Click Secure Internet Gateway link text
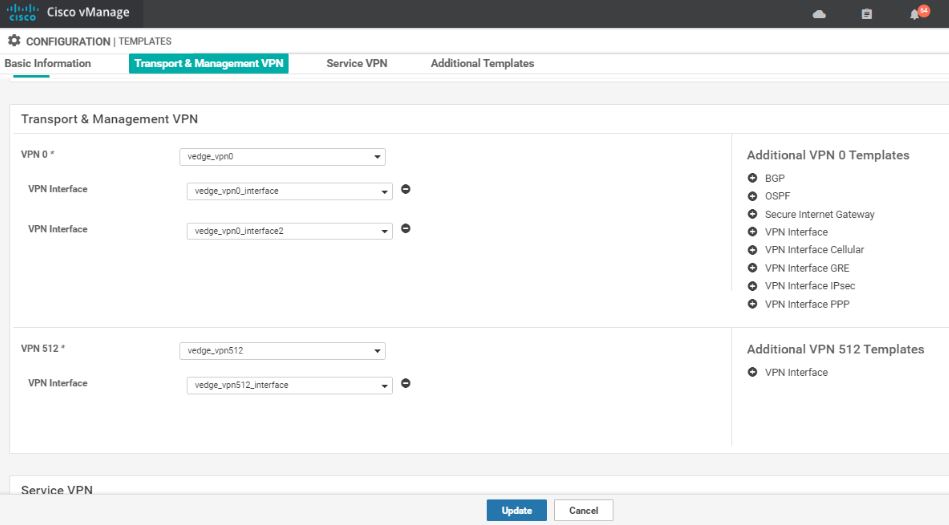The width and height of the screenshot is (949, 525). point(819,214)
